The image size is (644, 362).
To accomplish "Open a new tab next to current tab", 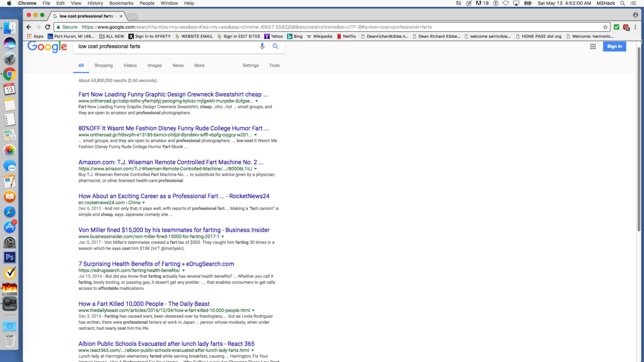I will click(x=132, y=16).
